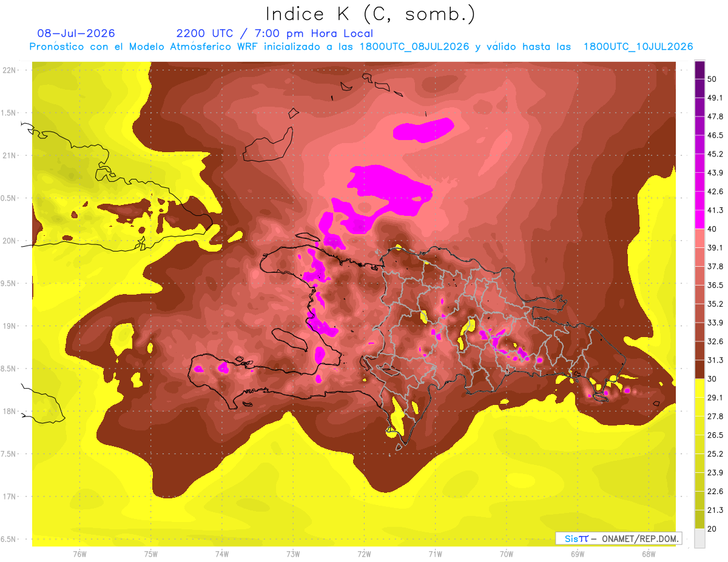728x562 pixels.
Task: Click the yellow colorbar segment at 25.2
Action: coord(699,463)
